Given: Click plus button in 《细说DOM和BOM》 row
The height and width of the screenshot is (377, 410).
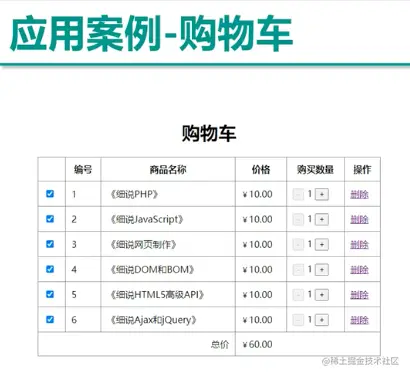Looking at the screenshot, I should 322,270.
